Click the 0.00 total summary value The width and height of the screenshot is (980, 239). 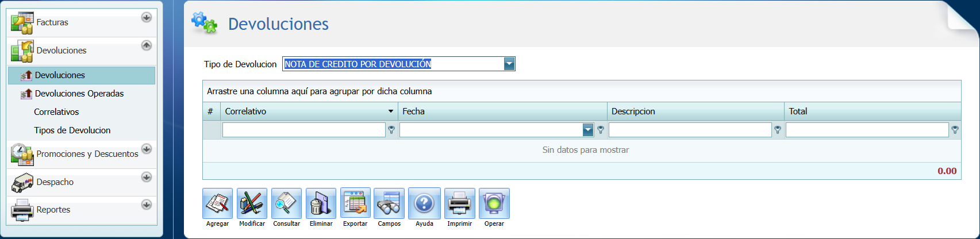coord(947,171)
